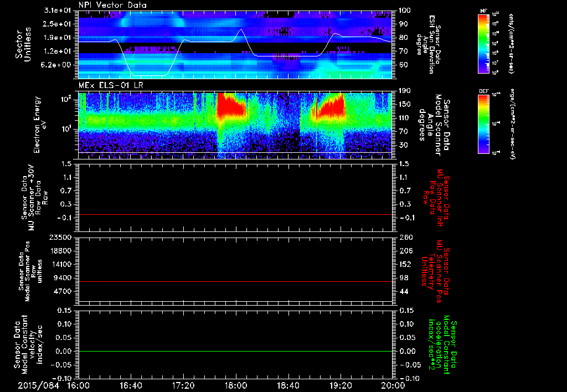Screen dimensions: 567x392
Task: Click the "2015/084" date label
Action: coord(38,385)
